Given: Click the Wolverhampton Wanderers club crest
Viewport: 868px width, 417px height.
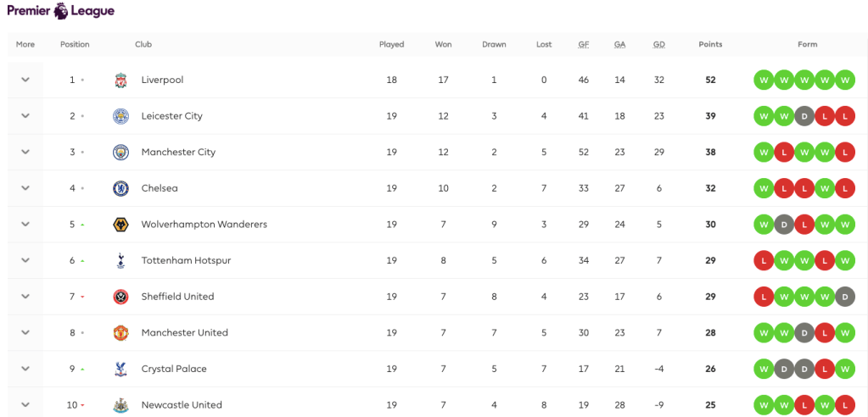Looking at the screenshot, I should [x=120, y=225].
